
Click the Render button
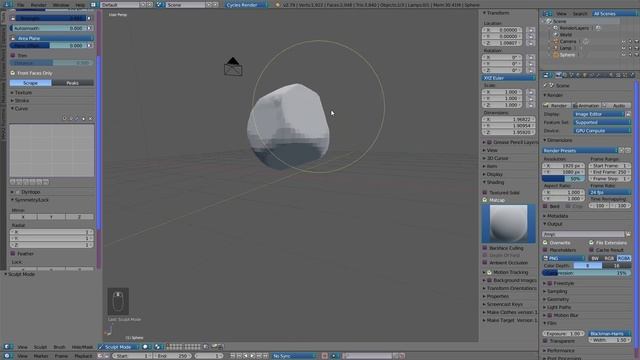click(x=557, y=105)
